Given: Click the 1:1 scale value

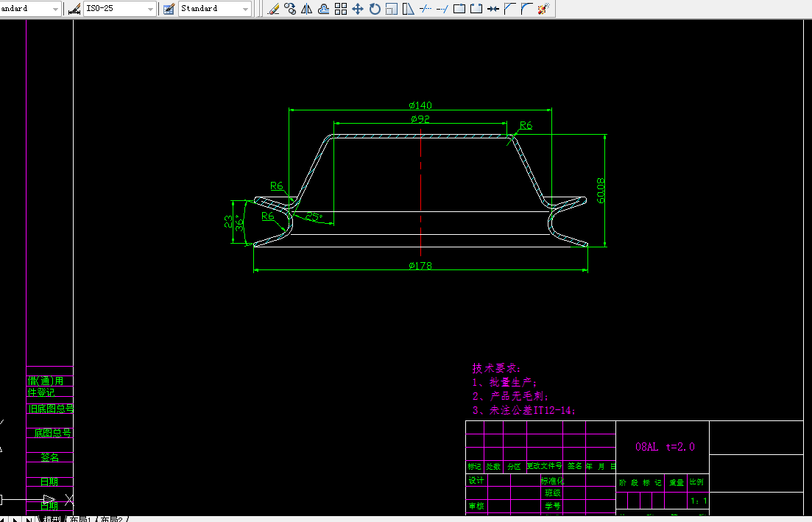Looking at the screenshot, I should [699, 501].
